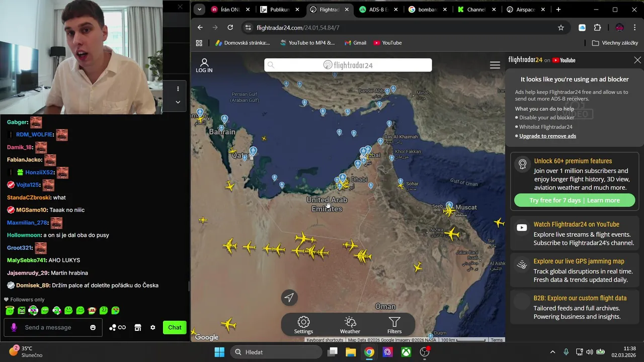This screenshot has height=362, width=644.
Task: Open the Xbox app on taskbar
Action: coord(406,352)
